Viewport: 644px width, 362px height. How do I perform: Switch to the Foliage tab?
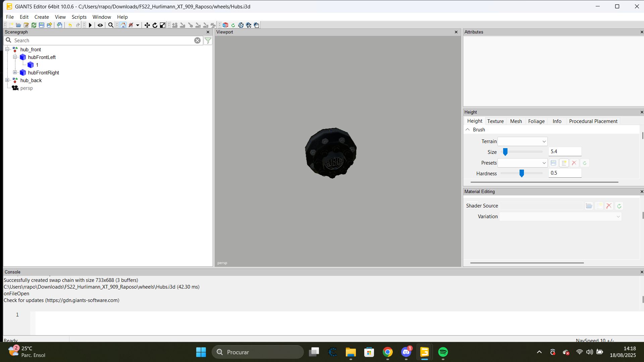536,121
